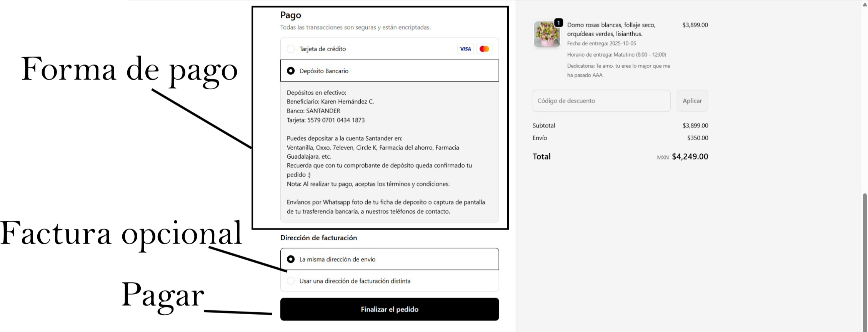Image resolution: width=868 pixels, height=332 pixels.
Task: Open the flower arrangement product thumbnail
Action: point(546,35)
